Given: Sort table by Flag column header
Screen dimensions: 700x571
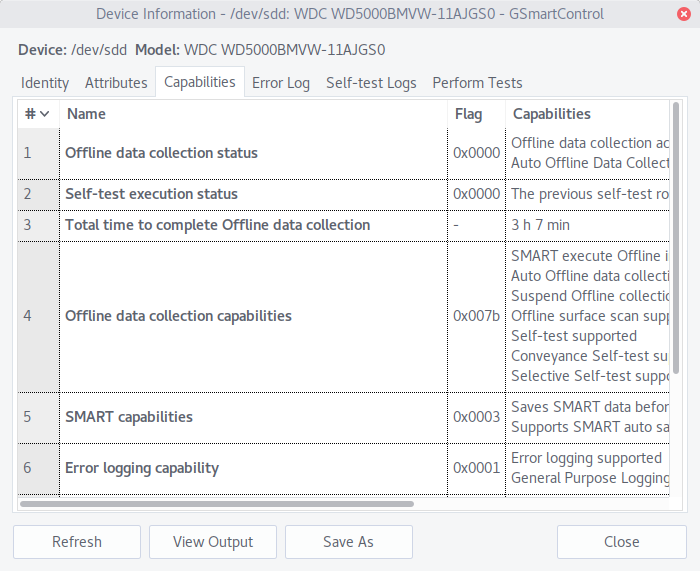Looking at the screenshot, I should click(476, 114).
